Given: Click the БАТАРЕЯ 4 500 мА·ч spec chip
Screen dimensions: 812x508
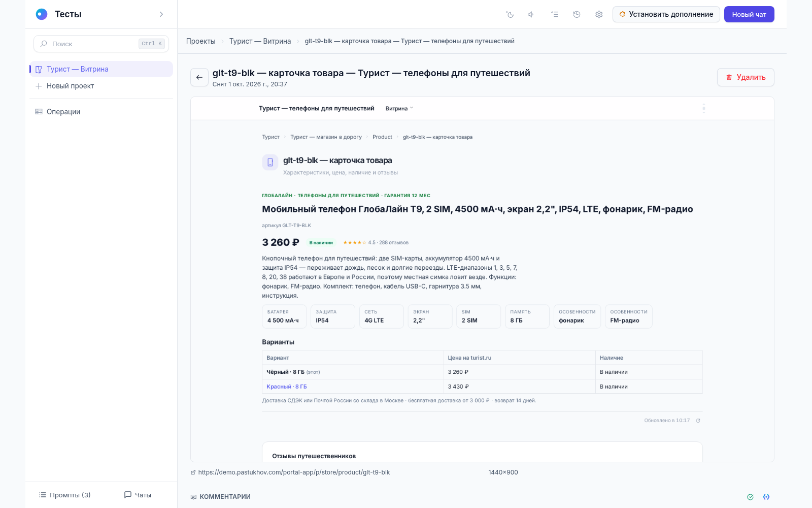Looking at the screenshot, I should coord(284,316).
